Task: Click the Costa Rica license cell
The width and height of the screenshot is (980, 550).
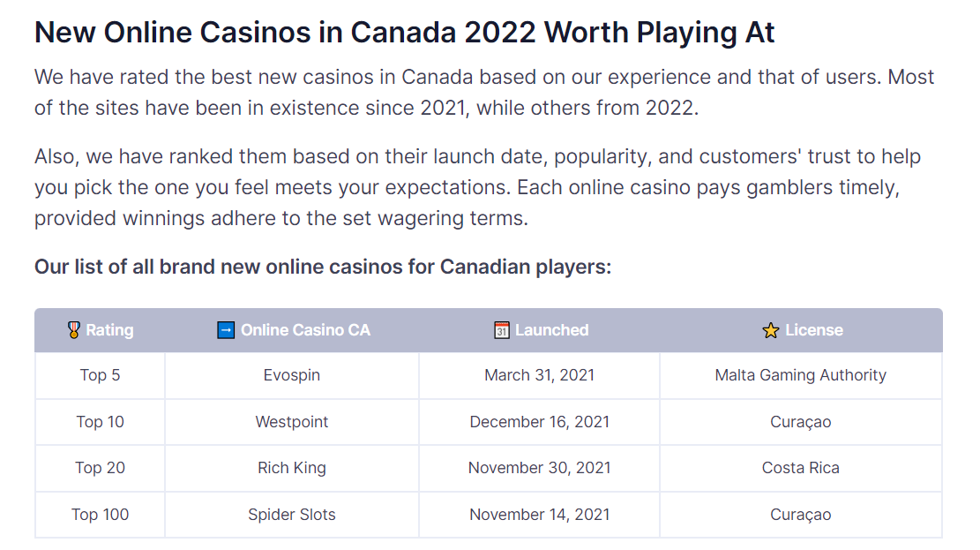Action: click(801, 467)
